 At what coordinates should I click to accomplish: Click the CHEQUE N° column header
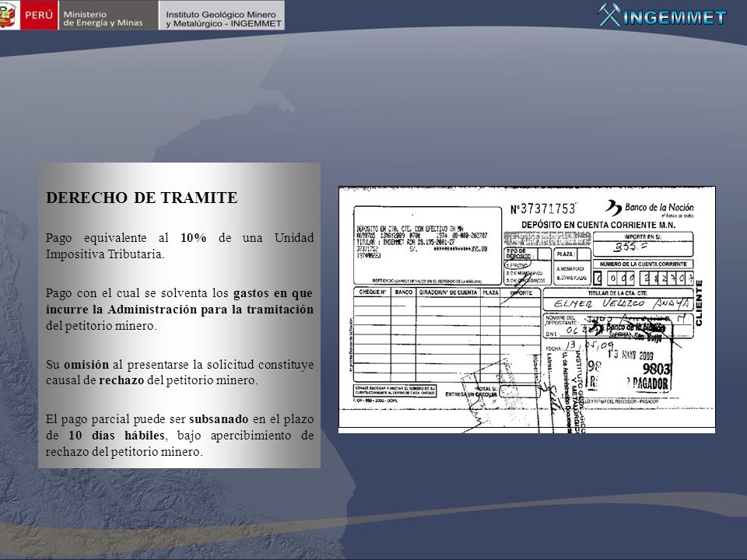(372, 292)
